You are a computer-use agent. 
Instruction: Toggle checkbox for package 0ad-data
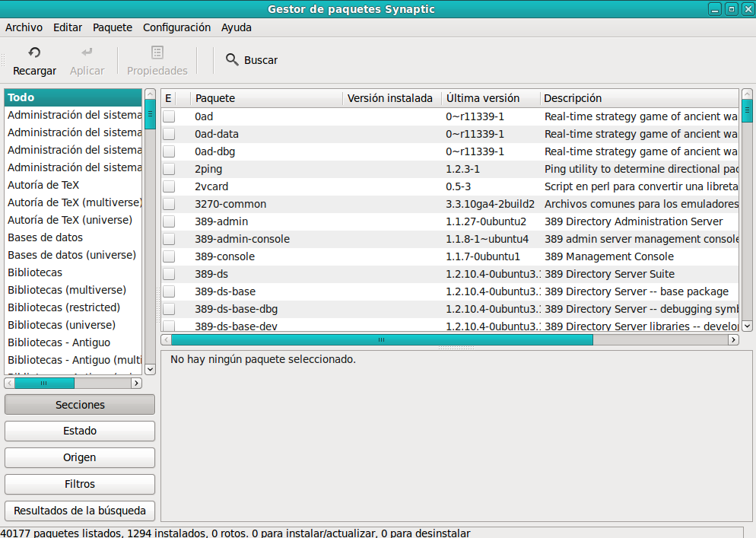tap(169, 134)
